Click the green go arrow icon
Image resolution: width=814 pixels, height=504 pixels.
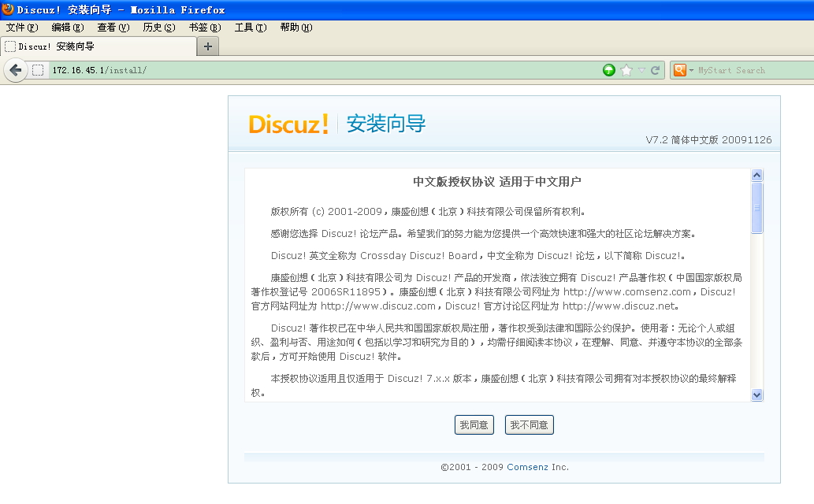point(609,70)
